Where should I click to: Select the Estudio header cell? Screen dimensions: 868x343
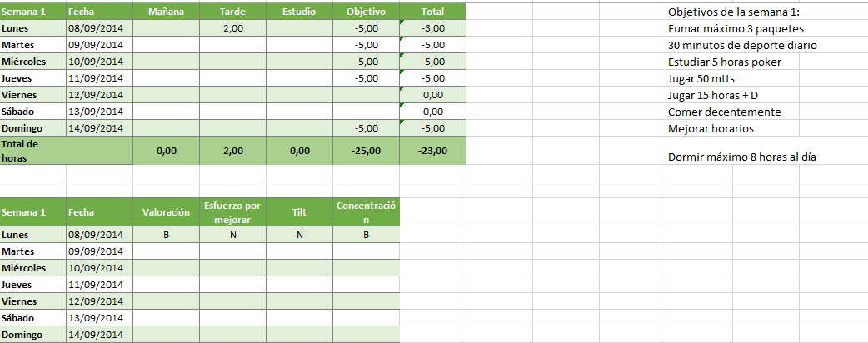coord(300,12)
